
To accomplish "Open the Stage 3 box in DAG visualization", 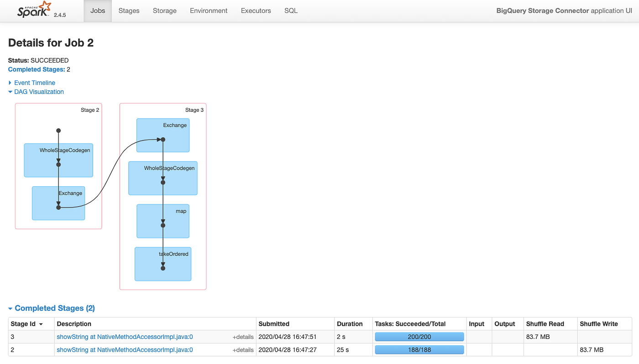I will [x=194, y=109].
